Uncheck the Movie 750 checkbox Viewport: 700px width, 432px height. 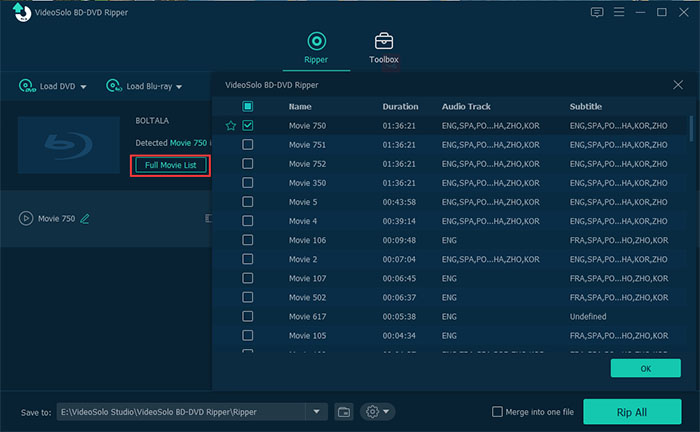click(248, 125)
